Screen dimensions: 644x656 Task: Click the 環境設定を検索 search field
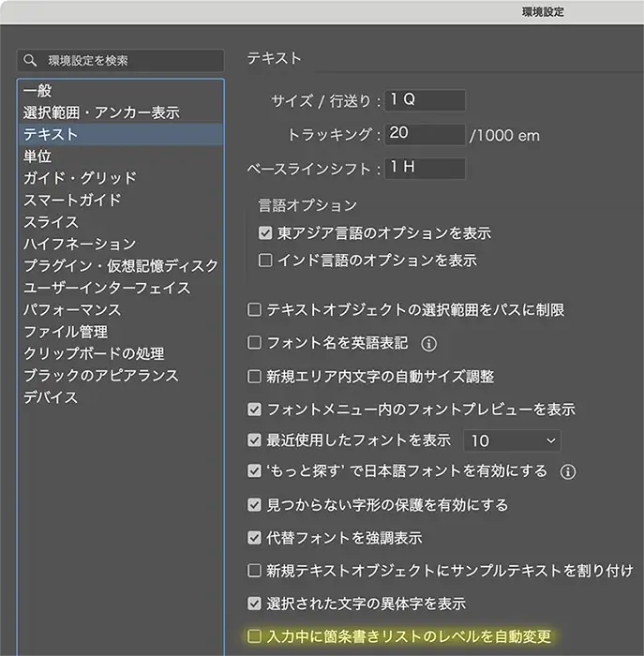131,61
